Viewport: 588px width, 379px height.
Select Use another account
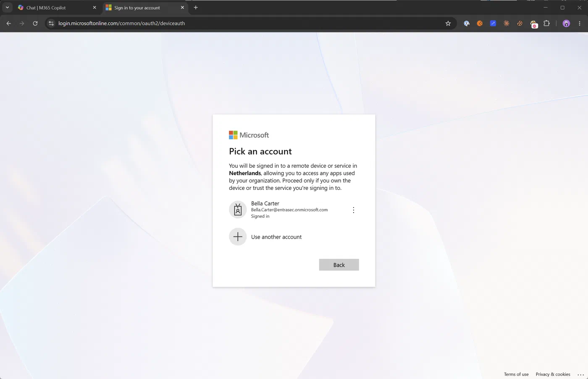pyautogui.click(x=294, y=237)
